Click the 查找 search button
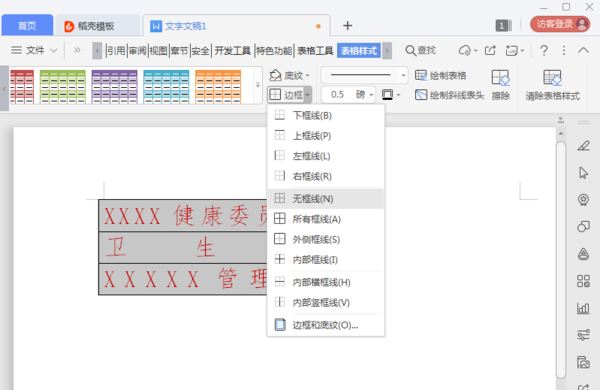Image resolution: width=600 pixels, height=390 pixels. tap(420, 50)
